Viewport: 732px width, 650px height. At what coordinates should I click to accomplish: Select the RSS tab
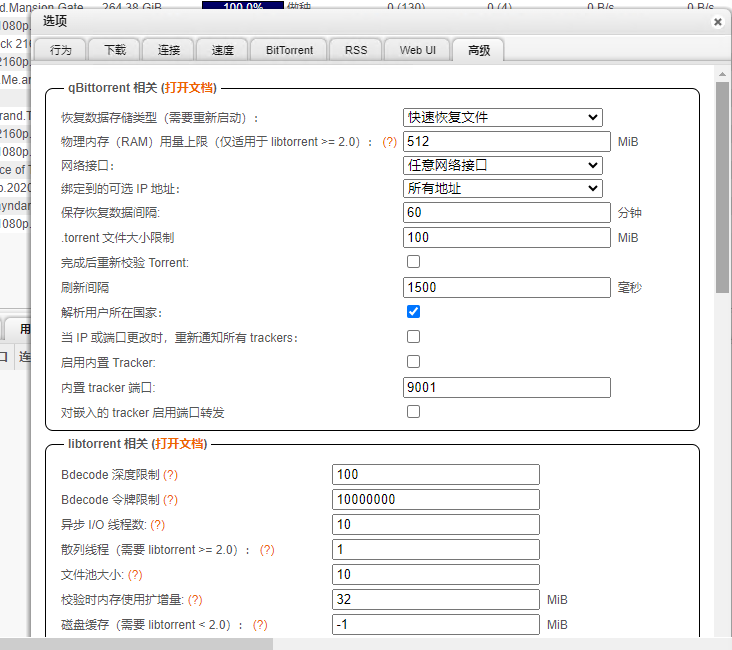[356, 50]
